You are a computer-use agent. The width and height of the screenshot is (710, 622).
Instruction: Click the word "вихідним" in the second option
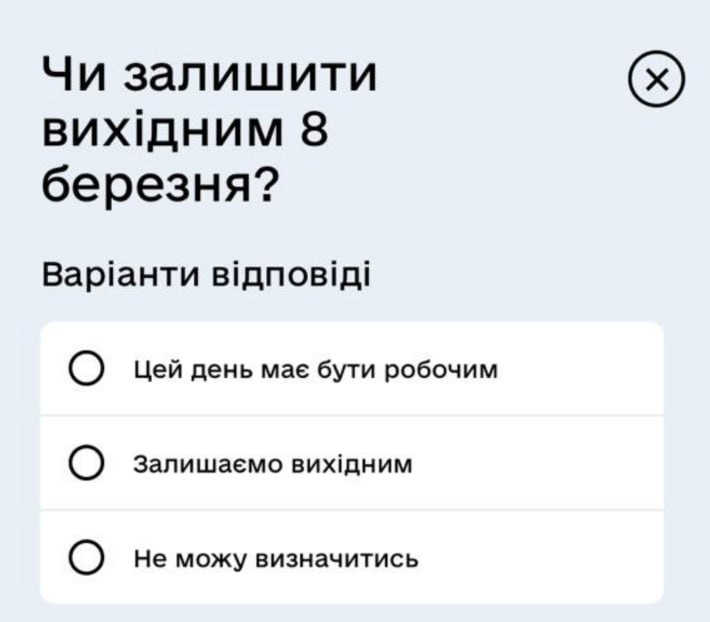[x=350, y=465]
